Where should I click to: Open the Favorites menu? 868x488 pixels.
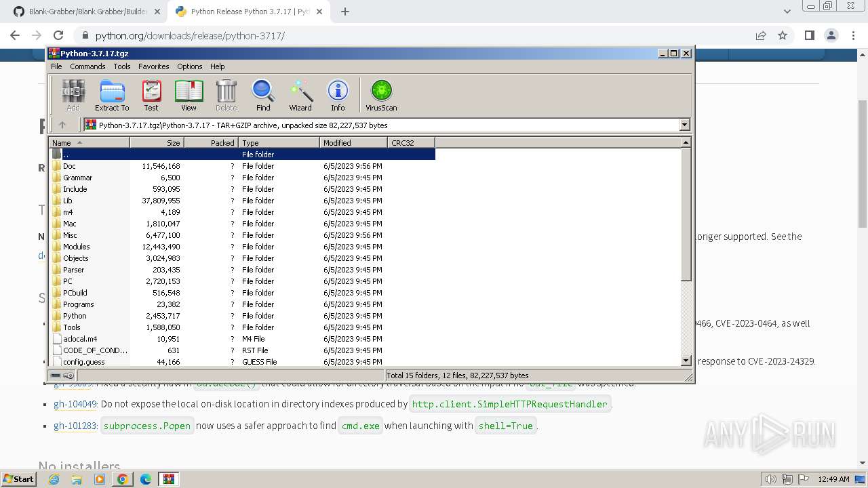[154, 66]
